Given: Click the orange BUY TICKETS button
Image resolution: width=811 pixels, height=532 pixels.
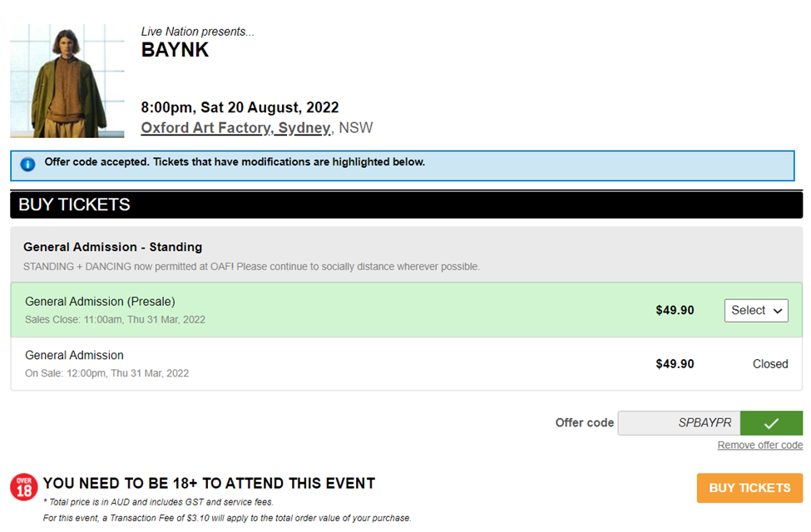Looking at the screenshot, I should (x=749, y=488).
